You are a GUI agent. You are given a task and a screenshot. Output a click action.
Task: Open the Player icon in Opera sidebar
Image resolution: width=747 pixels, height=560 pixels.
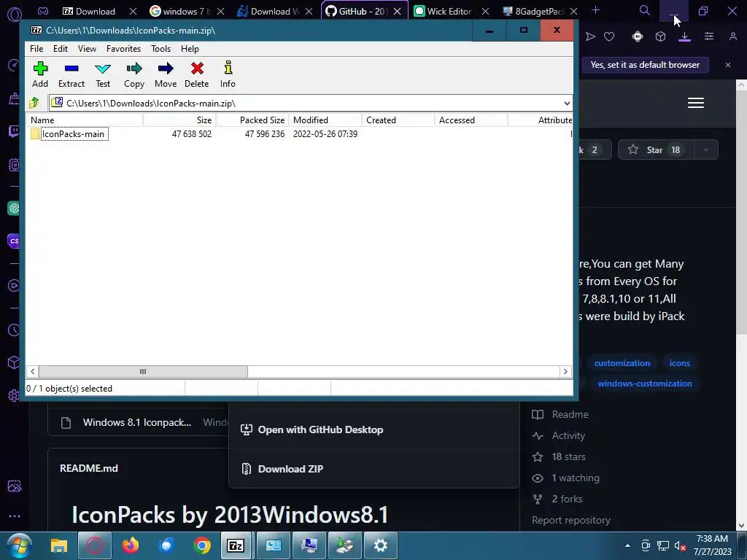[15, 286]
